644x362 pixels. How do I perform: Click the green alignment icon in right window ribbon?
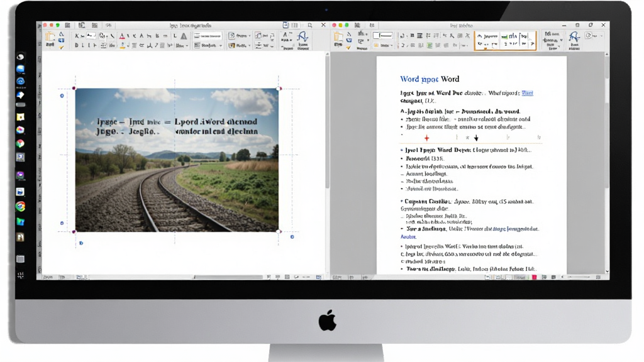click(430, 45)
